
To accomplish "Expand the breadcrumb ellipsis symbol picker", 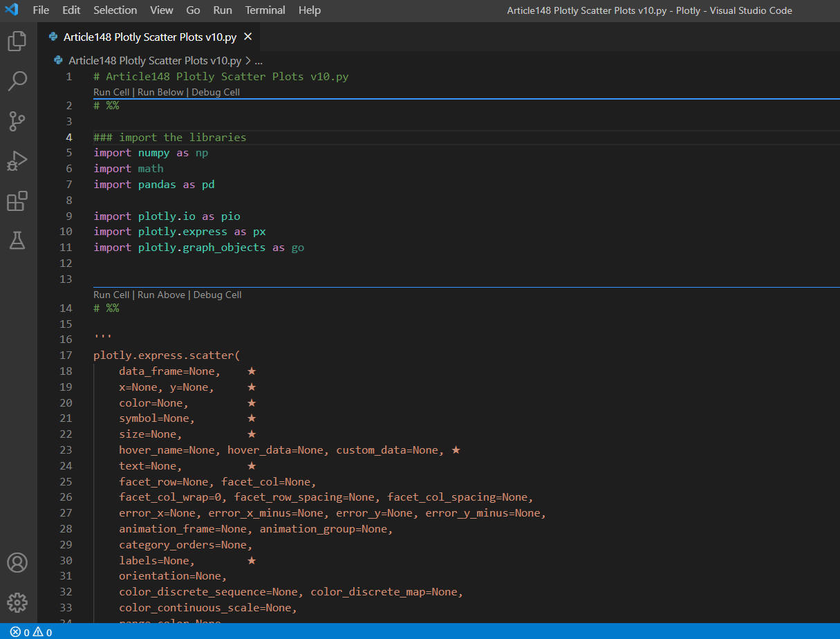I will point(258,60).
